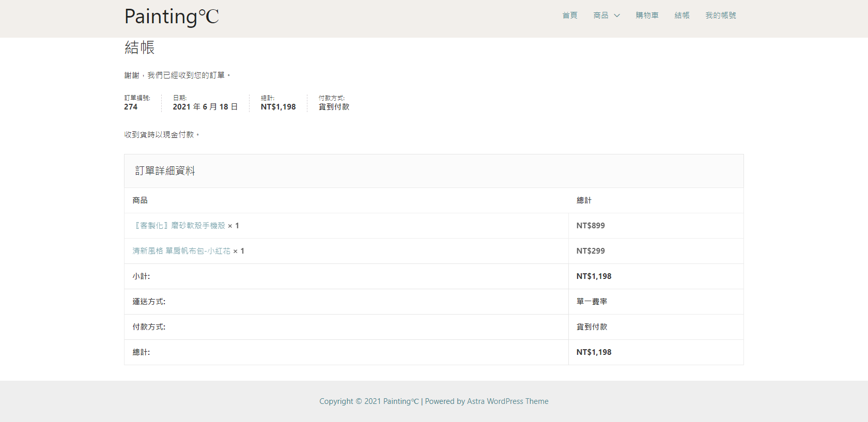868x422 pixels.
Task: Click the 訂單詳細資料 section heading
Action: click(165, 171)
